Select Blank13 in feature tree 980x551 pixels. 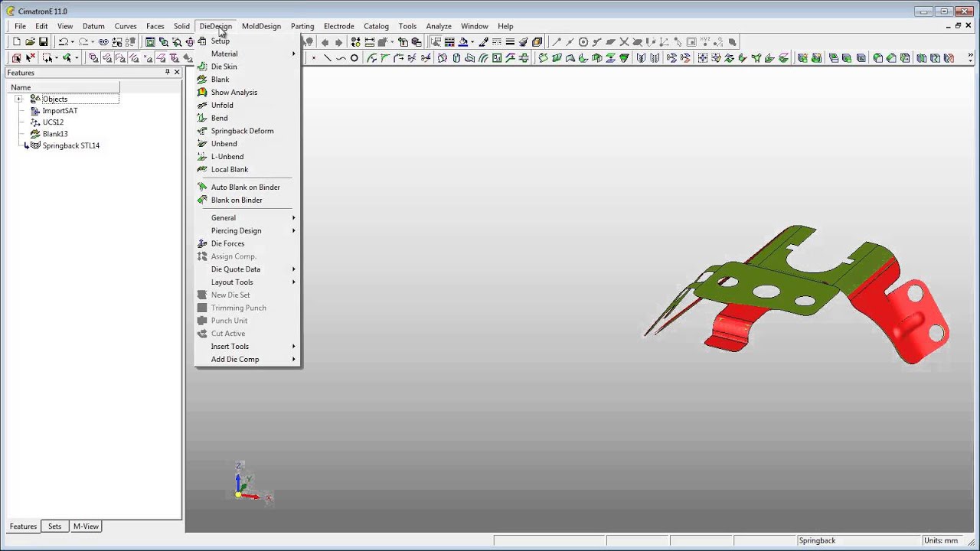55,134
